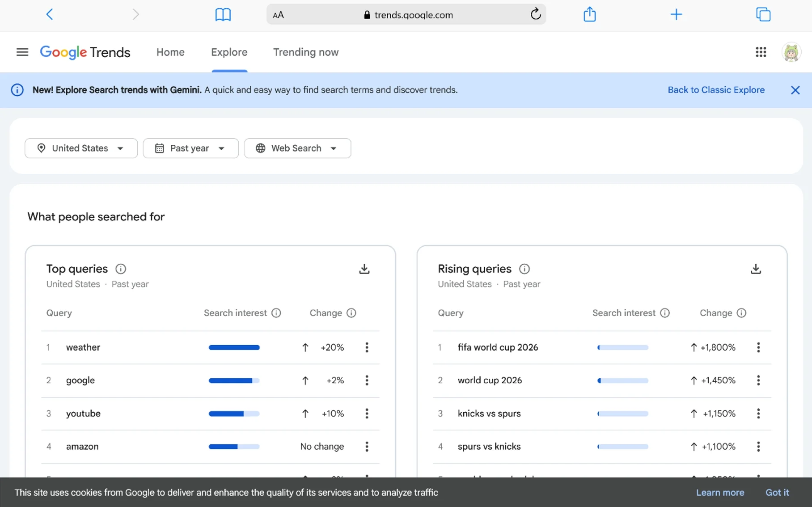The image size is (812, 507).
Task: Open more options for knicks vs spurs
Action: (x=758, y=414)
